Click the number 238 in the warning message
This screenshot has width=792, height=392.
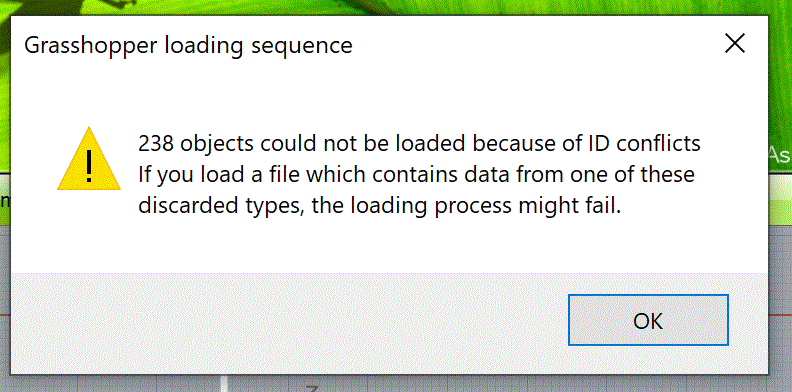[x=157, y=144]
